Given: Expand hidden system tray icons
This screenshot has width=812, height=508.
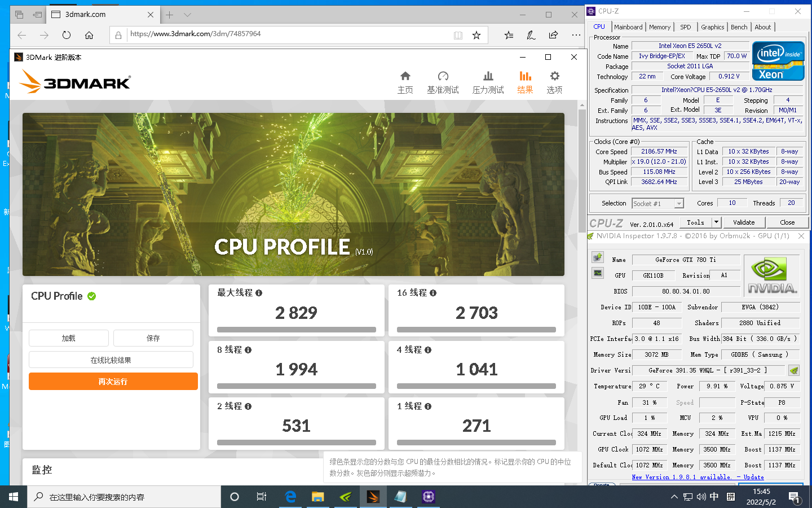Looking at the screenshot, I should (674, 497).
